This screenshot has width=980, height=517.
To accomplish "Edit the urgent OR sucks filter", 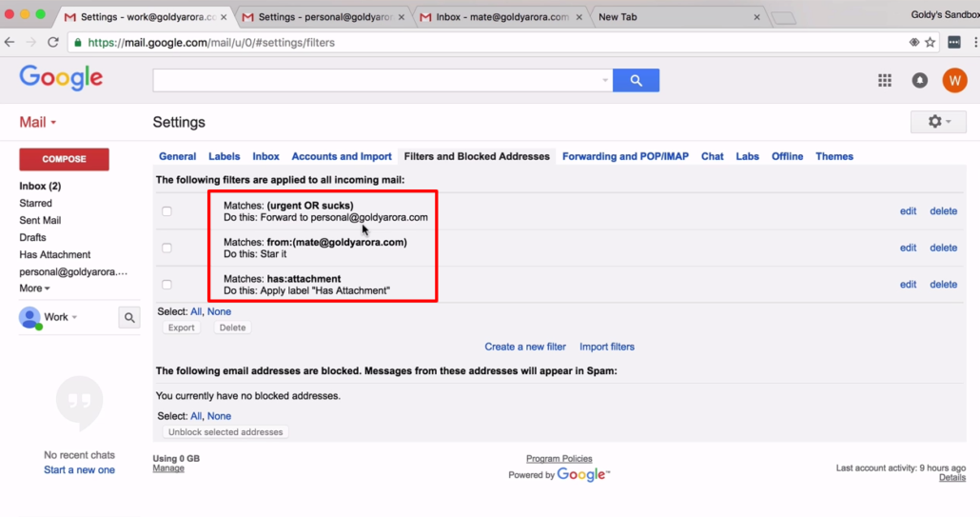I will pyautogui.click(x=908, y=211).
